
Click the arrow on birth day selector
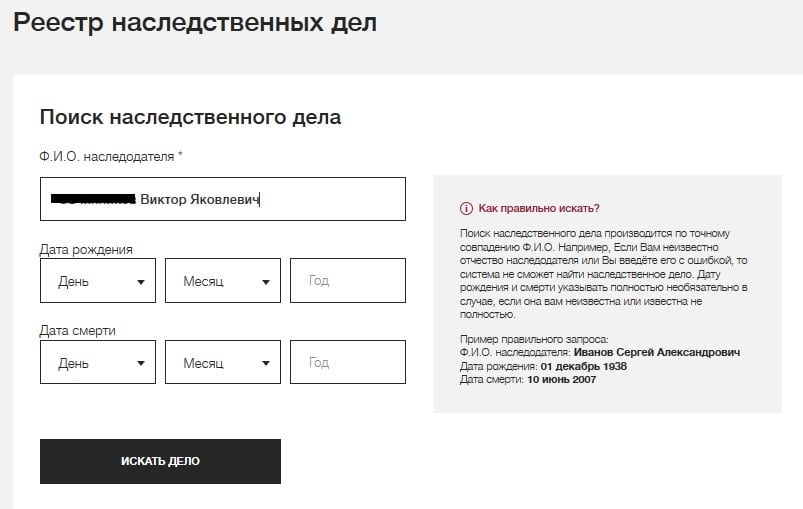pyautogui.click(x=141, y=282)
